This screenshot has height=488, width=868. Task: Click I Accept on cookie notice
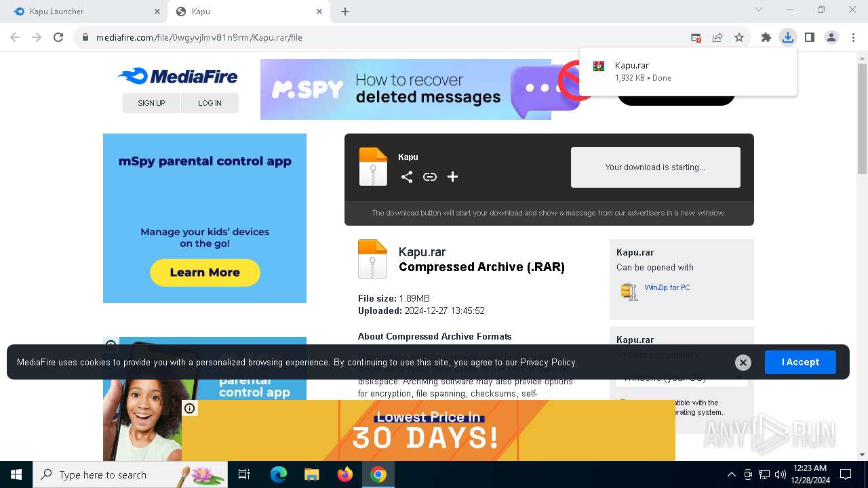point(800,362)
